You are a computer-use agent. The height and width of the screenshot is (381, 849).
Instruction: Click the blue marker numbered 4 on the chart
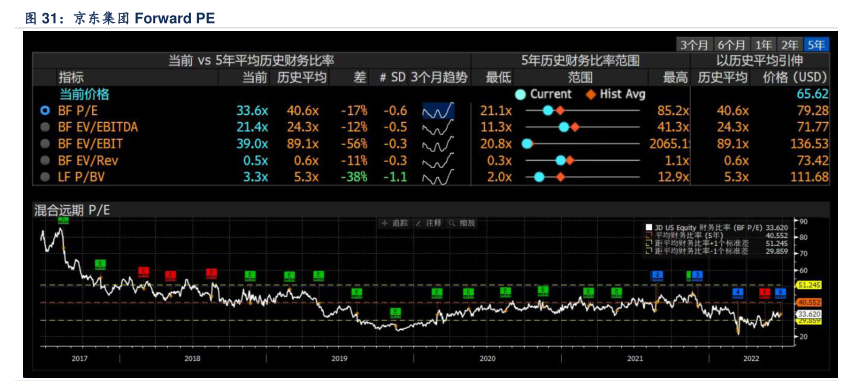pos(737,293)
